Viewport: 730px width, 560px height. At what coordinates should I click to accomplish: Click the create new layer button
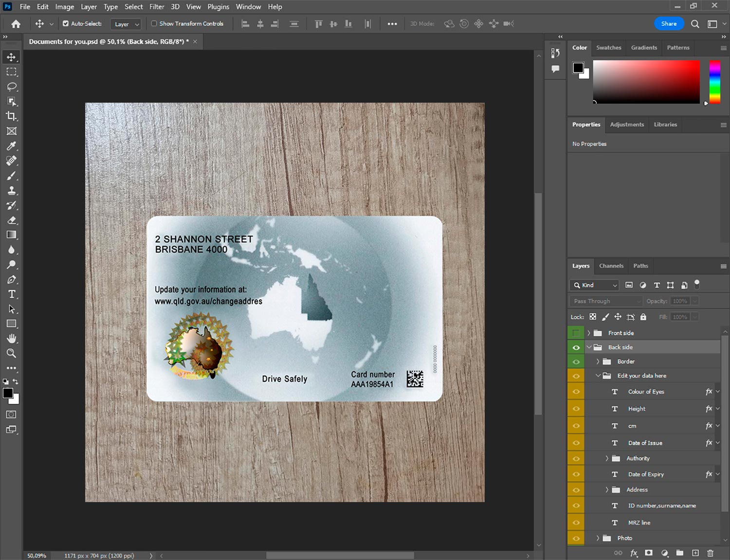pyautogui.click(x=695, y=553)
